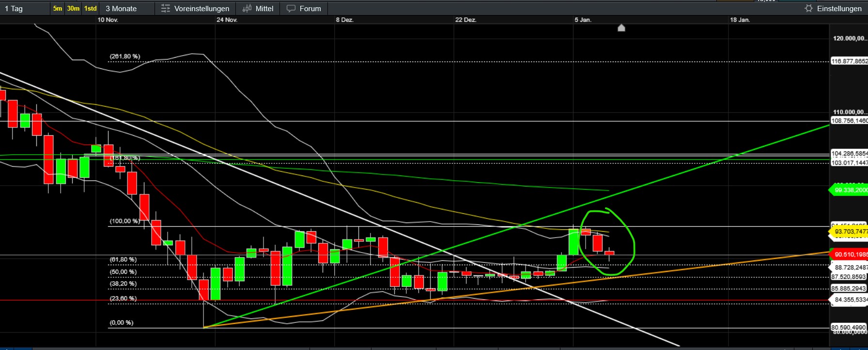Open the Voreinstellungen menu

201,9
